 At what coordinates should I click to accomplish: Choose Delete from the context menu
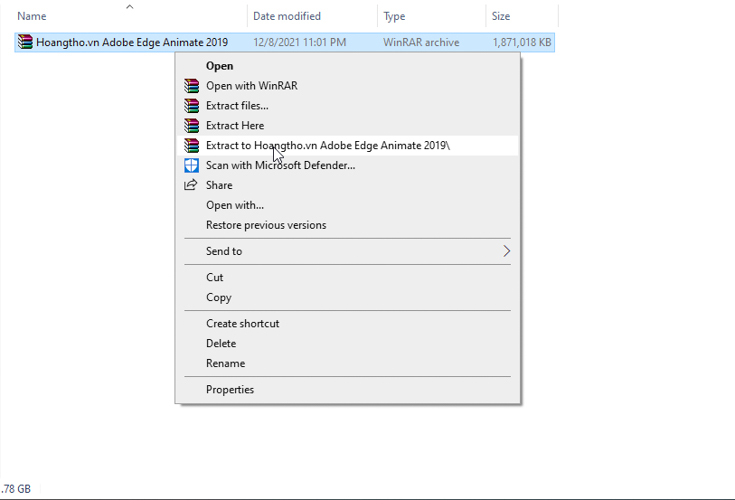coord(221,343)
